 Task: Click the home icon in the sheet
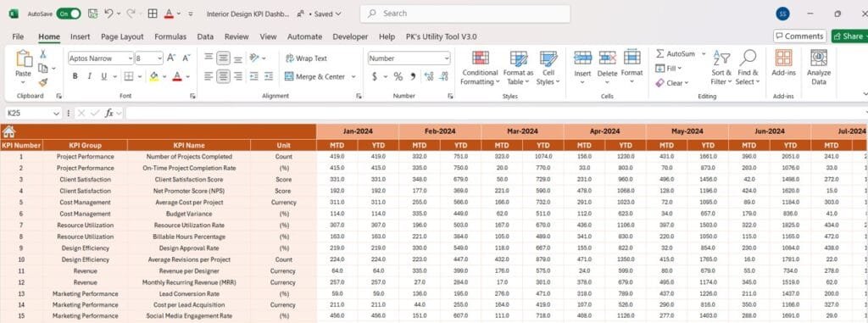coord(8,131)
